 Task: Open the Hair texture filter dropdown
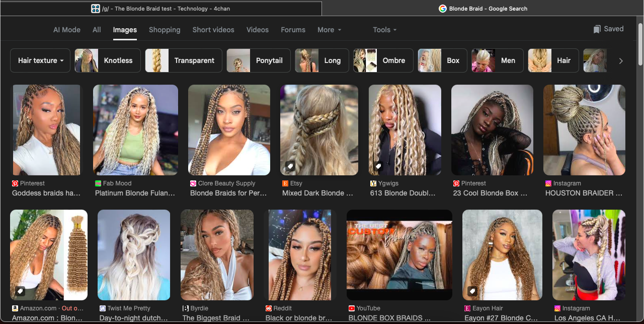click(40, 60)
